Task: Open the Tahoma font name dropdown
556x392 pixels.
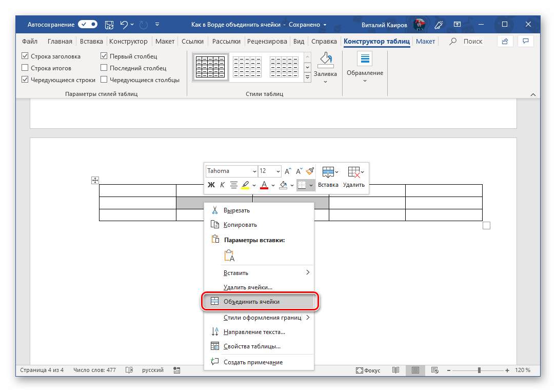Action: [x=254, y=171]
